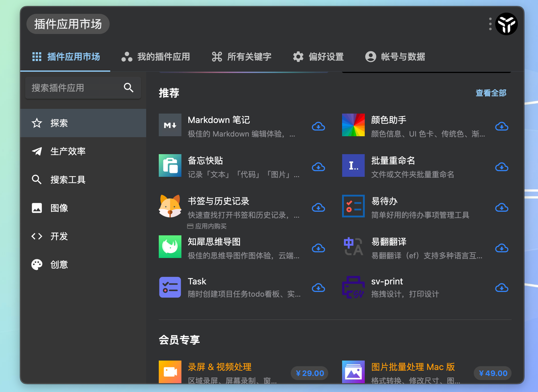
Task: Click the 书签与历史记录 fox icon
Action: [x=170, y=206]
